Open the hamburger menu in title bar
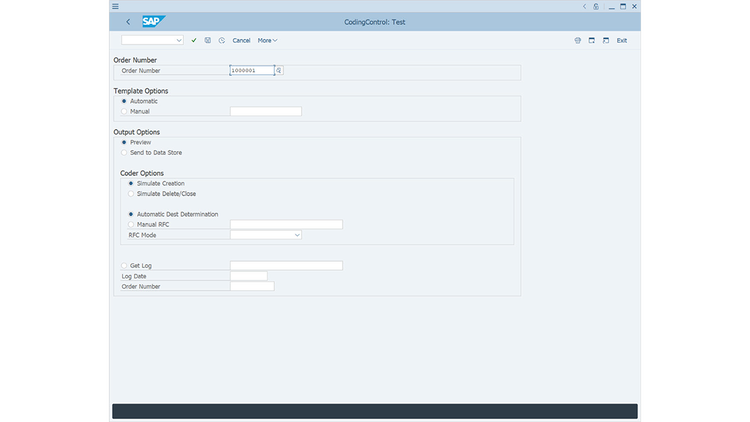The width and height of the screenshot is (750, 422). [x=115, y=6]
